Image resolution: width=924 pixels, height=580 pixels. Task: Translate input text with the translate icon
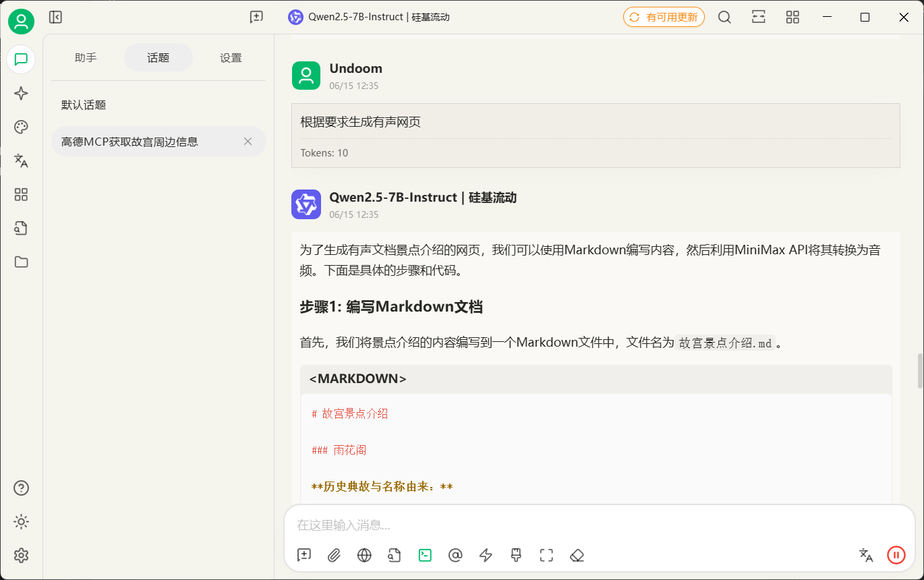click(x=866, y=555)
